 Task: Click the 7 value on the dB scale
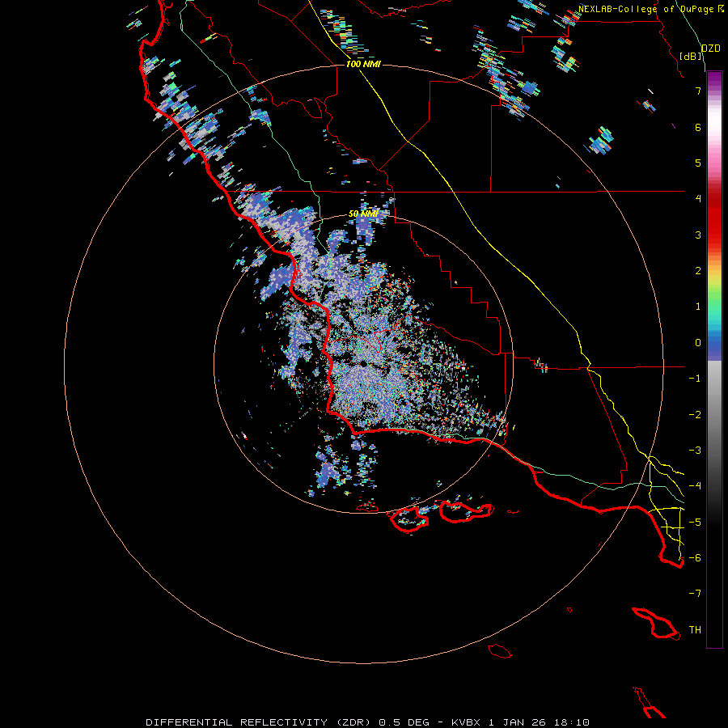point(698,91)
